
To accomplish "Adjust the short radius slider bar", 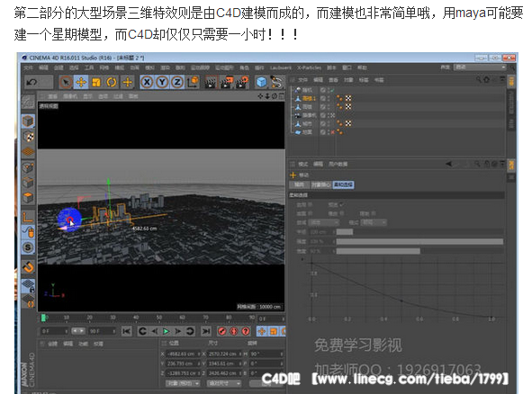I will tap(345, 232).
